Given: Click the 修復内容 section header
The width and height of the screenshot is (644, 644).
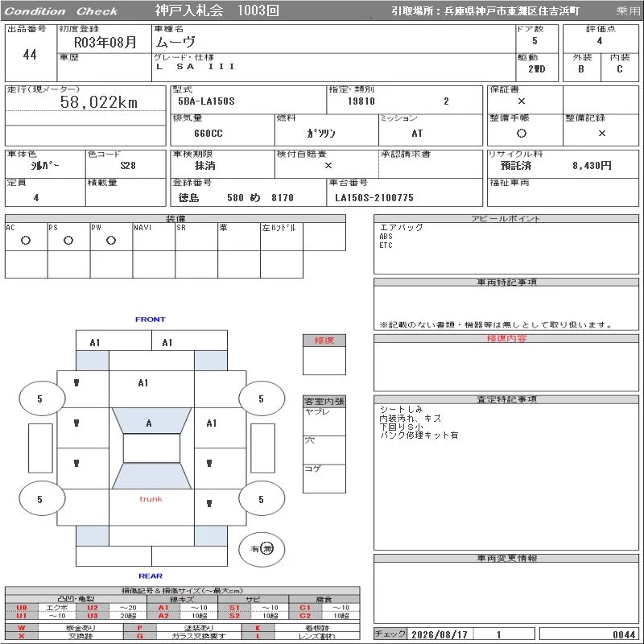Looking at the screenshot, I should (506, 338).
